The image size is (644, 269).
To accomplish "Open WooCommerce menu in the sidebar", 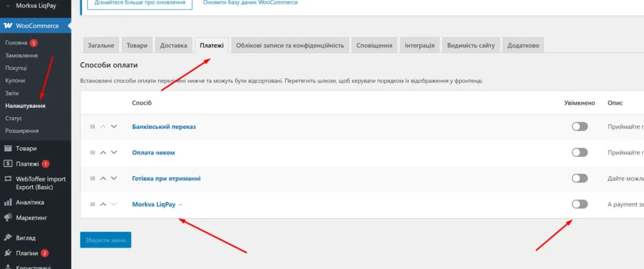I will tap(36, 26).
